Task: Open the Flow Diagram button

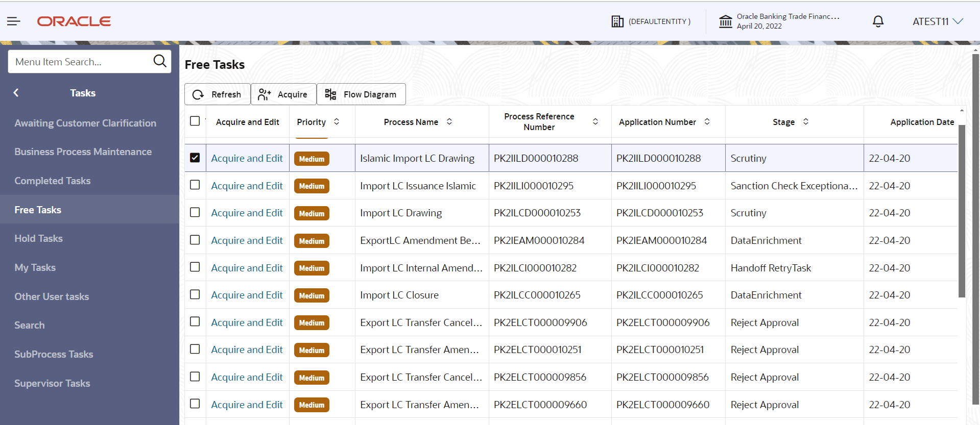Action: coord(362,94)
